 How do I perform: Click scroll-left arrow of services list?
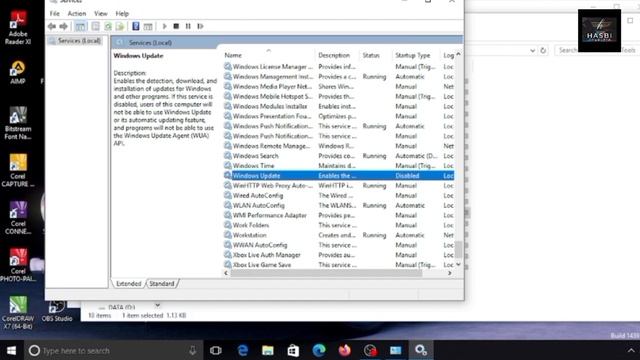(x=226, y=273)
